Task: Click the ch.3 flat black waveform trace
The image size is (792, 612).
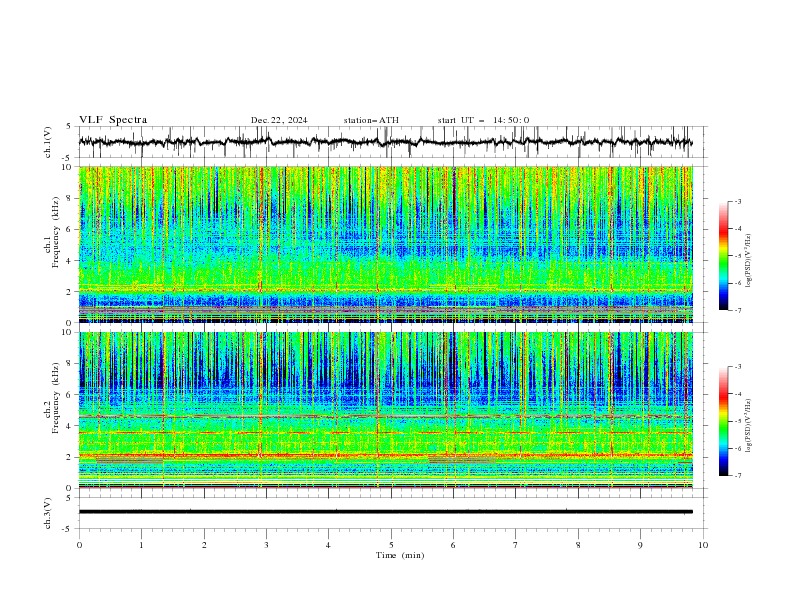Action: pos(385,512)
